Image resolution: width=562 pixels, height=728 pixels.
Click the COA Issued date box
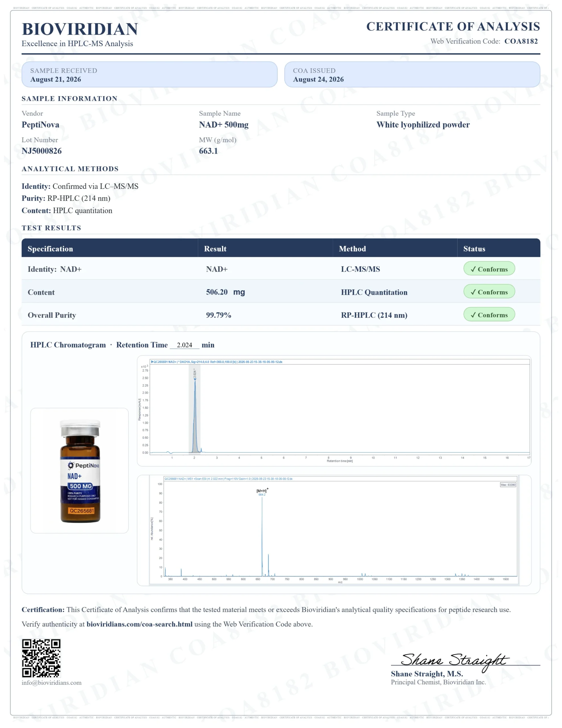pyautogui.click(x=412, y=74)
